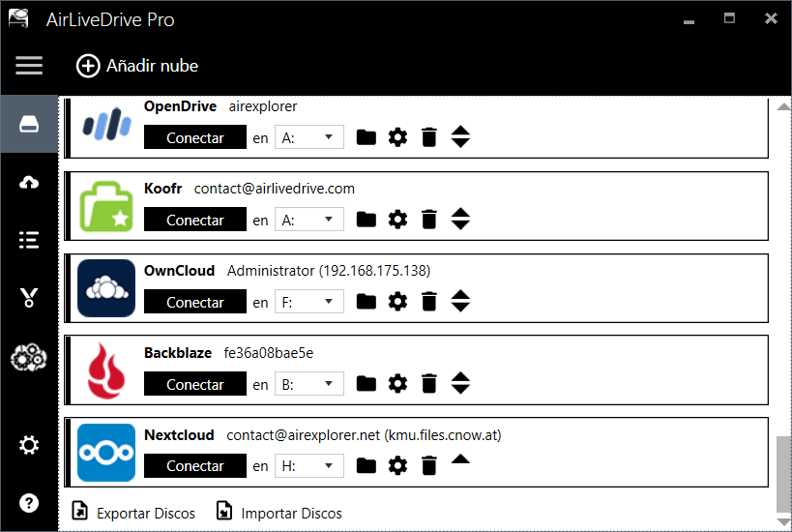Image resolution: width=792 pixels, height=532 pixels.
Task: Connect the OwnCloud disk
Action: tap(195, 302)
